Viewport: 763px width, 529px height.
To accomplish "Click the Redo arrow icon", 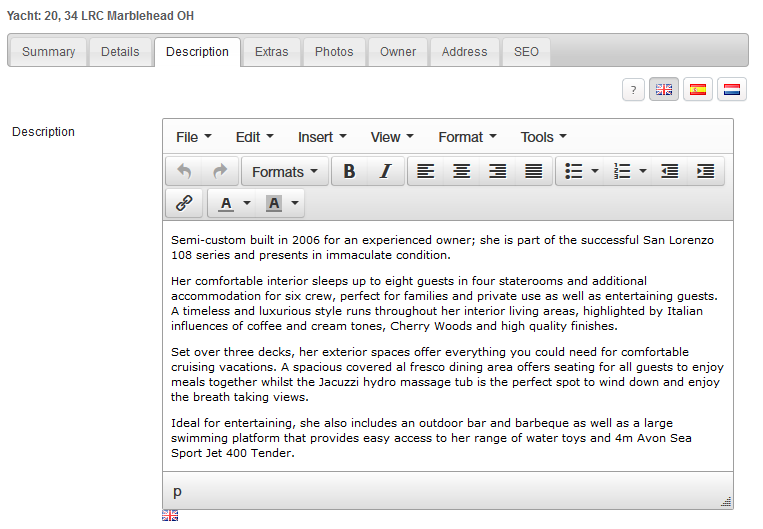I will [x=220, y=171].
